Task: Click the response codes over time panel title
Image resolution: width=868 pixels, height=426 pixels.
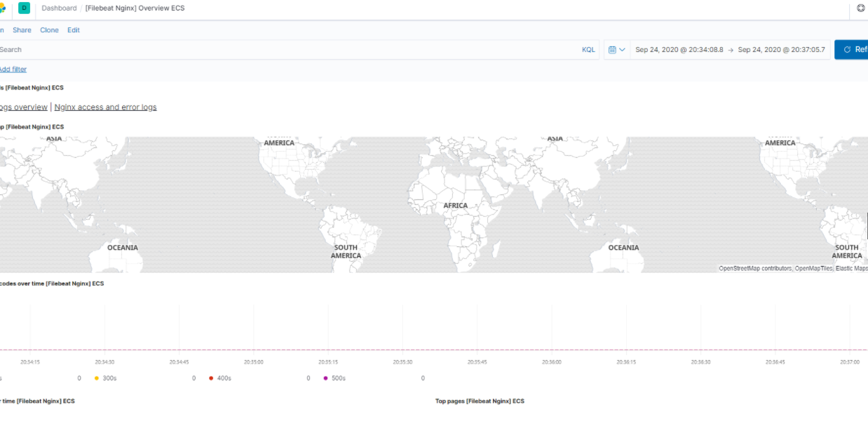Action: pyautogui.click(x=52, y=284)
